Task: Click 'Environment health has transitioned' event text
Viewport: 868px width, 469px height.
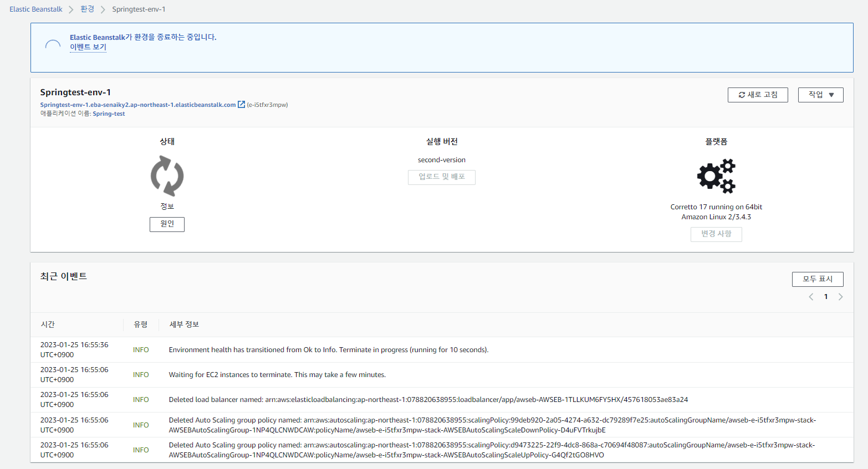Action: pyautogui.click(x=329, y=350)
